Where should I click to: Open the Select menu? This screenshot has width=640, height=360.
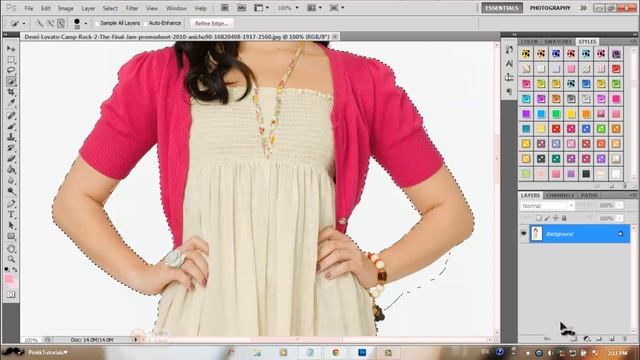tap(110, 8)
